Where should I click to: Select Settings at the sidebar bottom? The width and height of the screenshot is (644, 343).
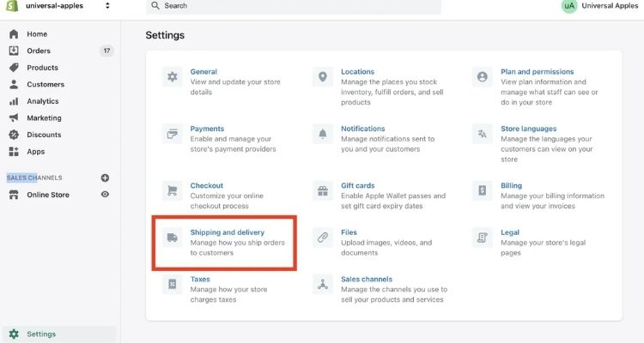point(42,334)
